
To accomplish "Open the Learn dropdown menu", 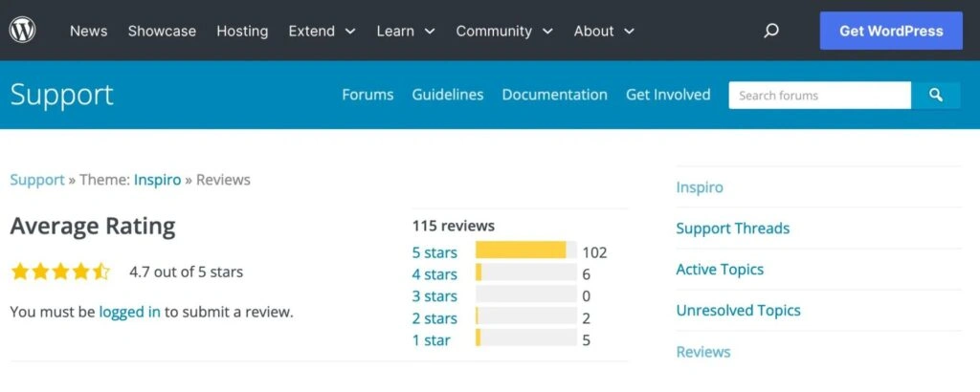I will 406,31.
